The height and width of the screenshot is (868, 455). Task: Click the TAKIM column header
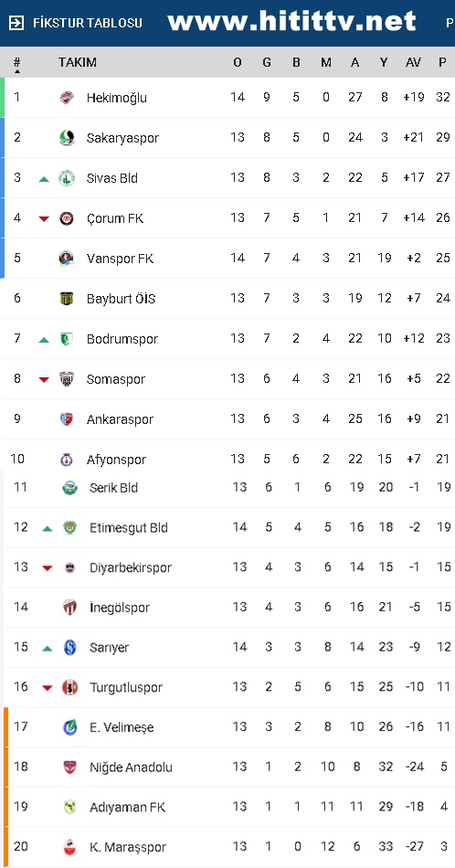tap(78, 62)
